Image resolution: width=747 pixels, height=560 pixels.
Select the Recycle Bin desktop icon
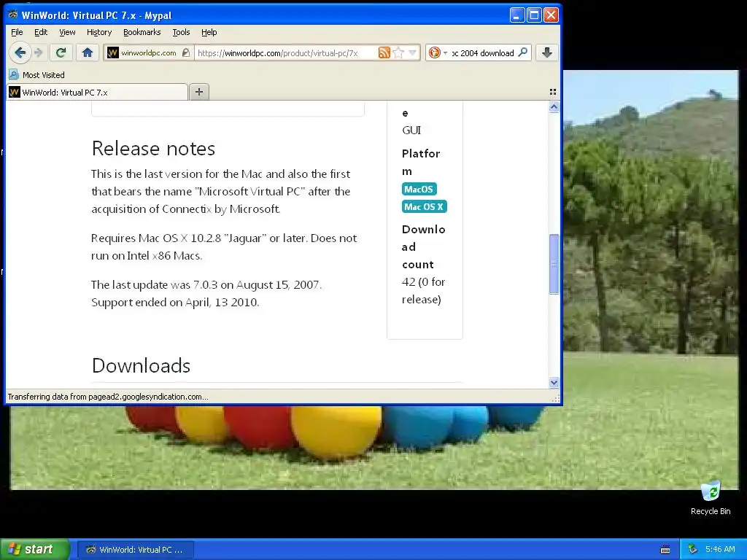(x=711, y=498)
